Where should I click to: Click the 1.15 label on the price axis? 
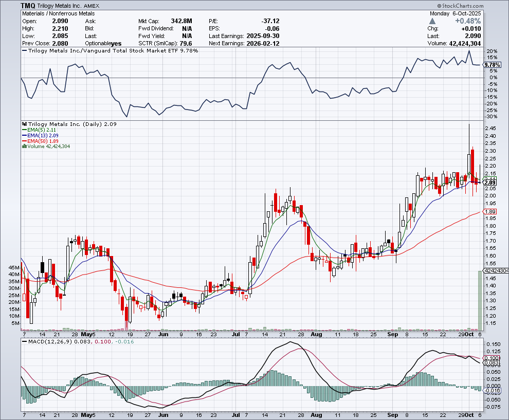tap(490, 323)
